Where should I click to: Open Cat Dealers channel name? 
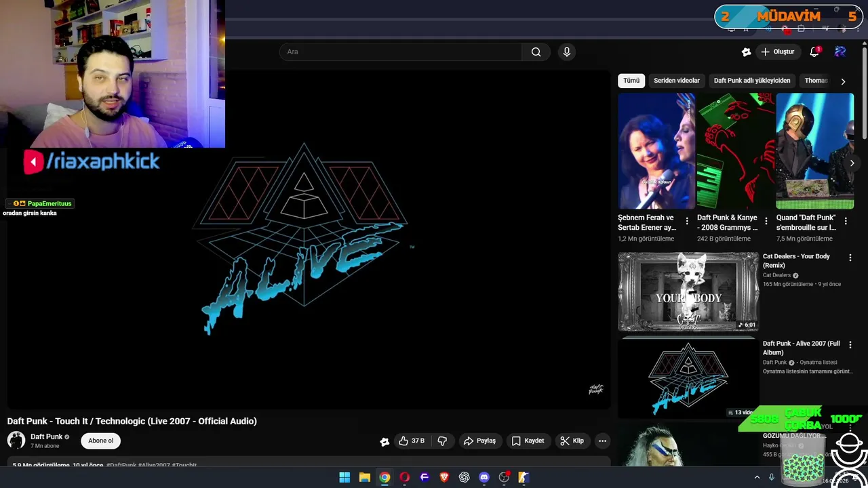776,275
